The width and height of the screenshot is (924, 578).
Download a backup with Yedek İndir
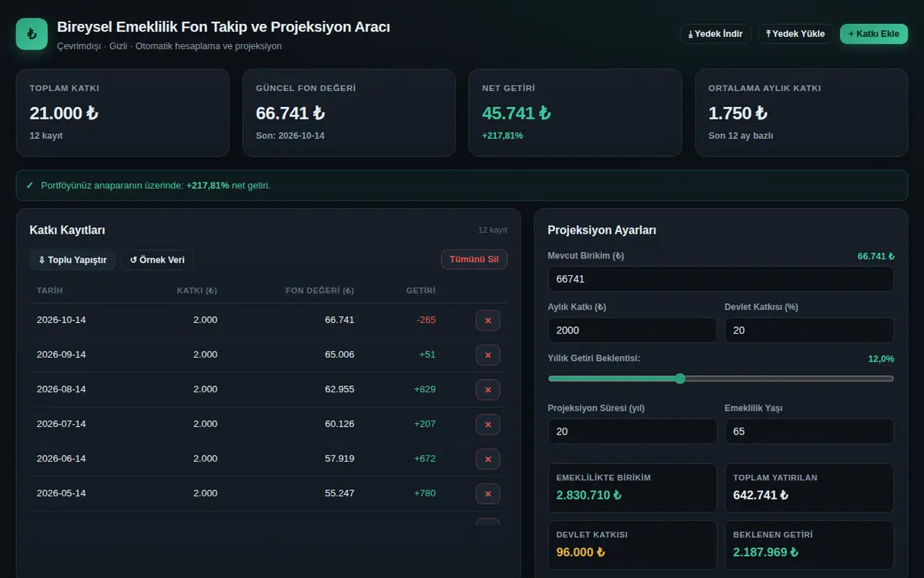click(715, 34)
